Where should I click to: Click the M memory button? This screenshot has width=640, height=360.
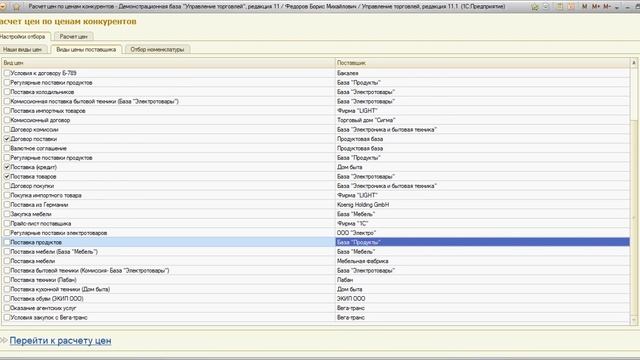584,7
